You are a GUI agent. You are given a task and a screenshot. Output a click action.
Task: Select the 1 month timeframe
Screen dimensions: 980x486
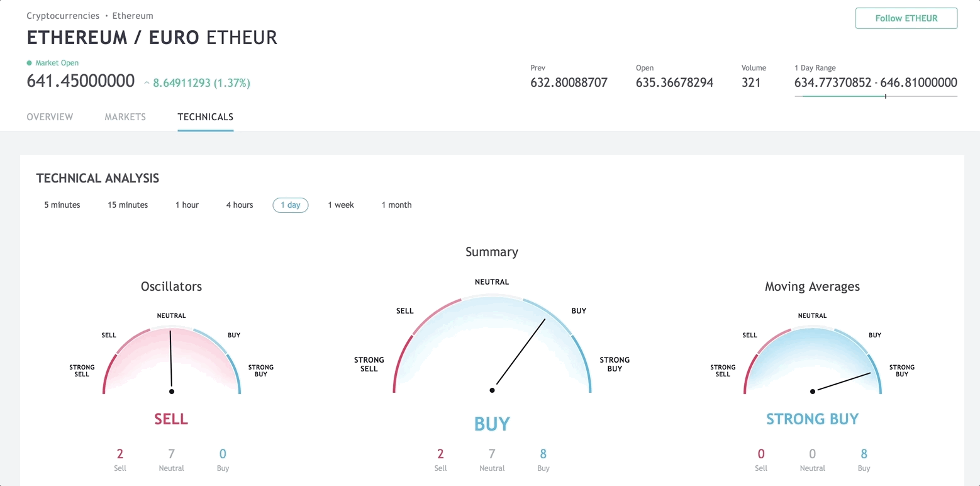click(x=397, y=205)
